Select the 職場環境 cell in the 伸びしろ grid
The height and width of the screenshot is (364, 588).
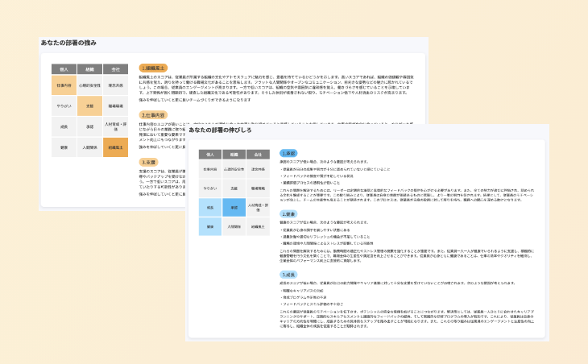258,188
